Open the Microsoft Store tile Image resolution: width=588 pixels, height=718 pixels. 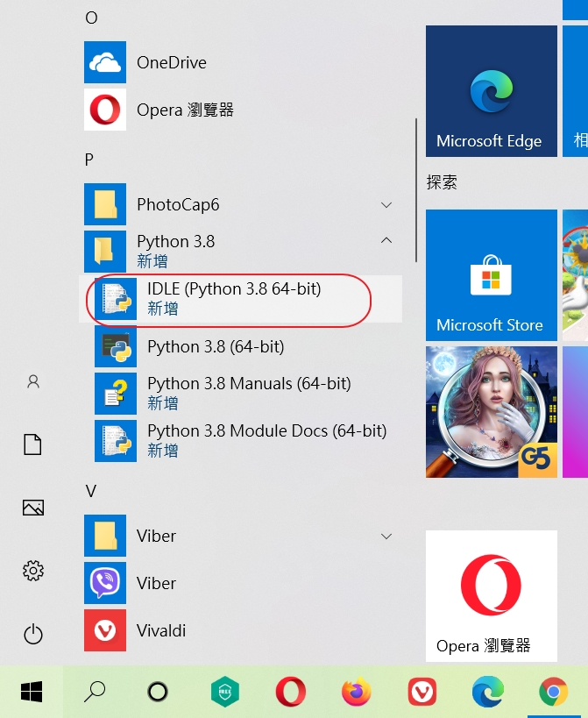491,275
